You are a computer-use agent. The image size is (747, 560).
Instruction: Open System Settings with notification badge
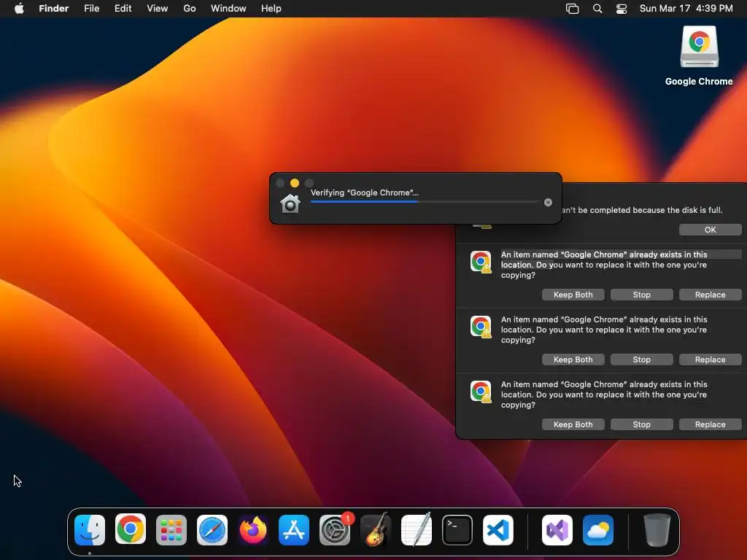click(335, 529)
